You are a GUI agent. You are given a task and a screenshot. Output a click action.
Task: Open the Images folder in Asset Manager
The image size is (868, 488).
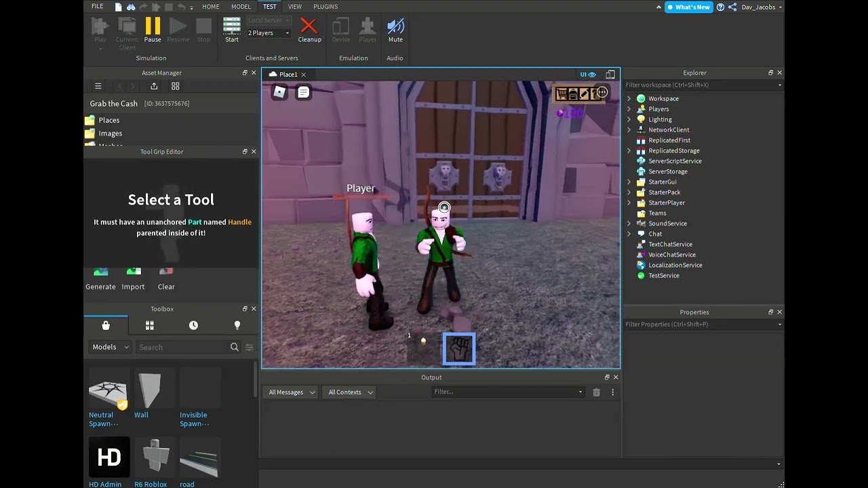point(110,134)
